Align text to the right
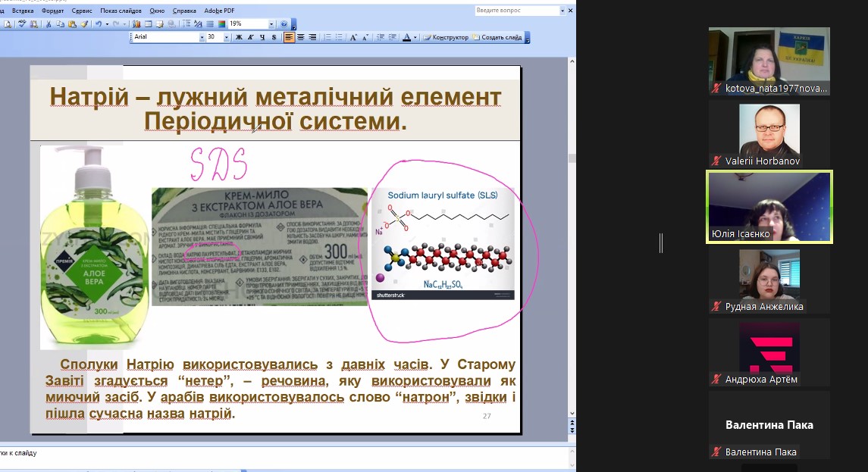The width and height of the screenshot is (868, 472). 312,38
